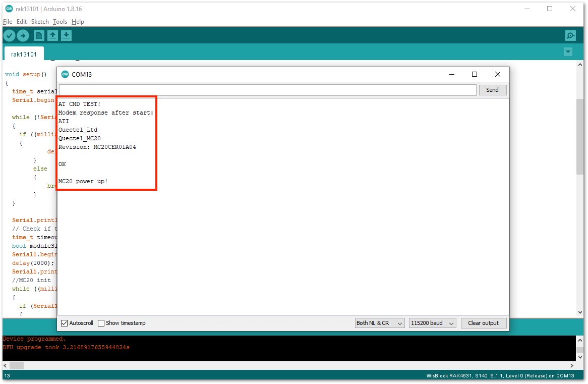Open the tab options dropdown arrow
The image size is (588, 384).
568,52
